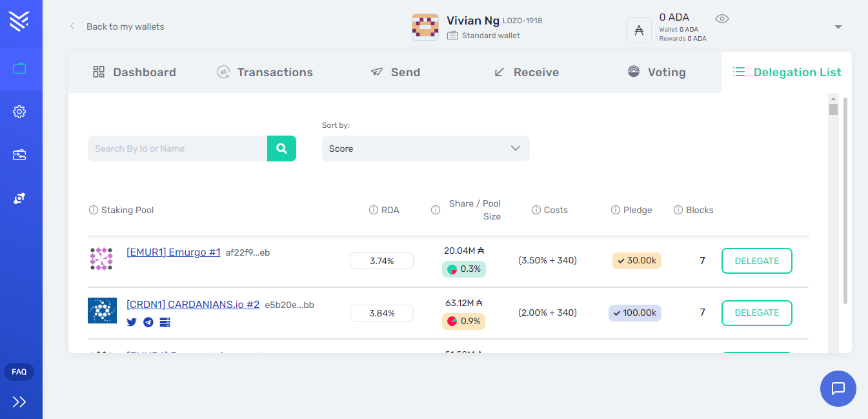The width and height of the screenshot is (868, 419).
Task: Open the CARDANIANS Twitter icon
Action: [x=132, y=322]
